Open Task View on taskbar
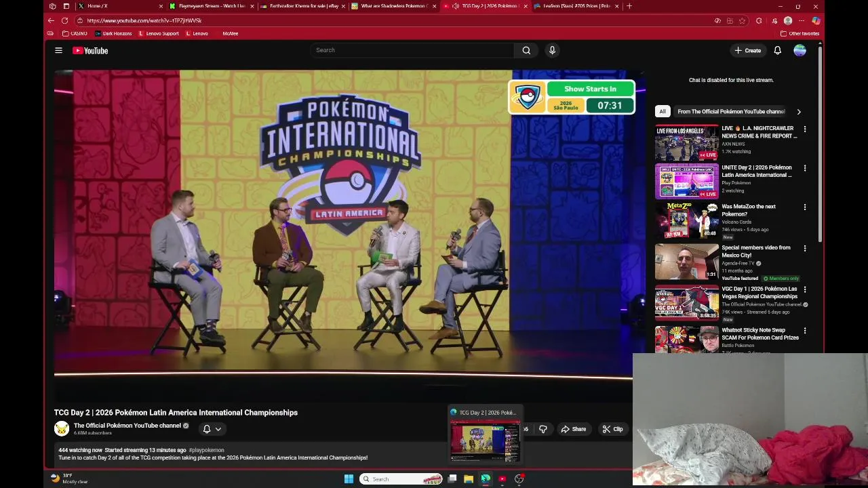 452,479
